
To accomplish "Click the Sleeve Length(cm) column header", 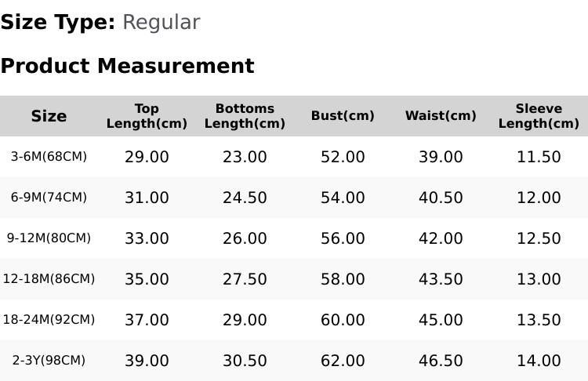I will (x=539, y=116).
